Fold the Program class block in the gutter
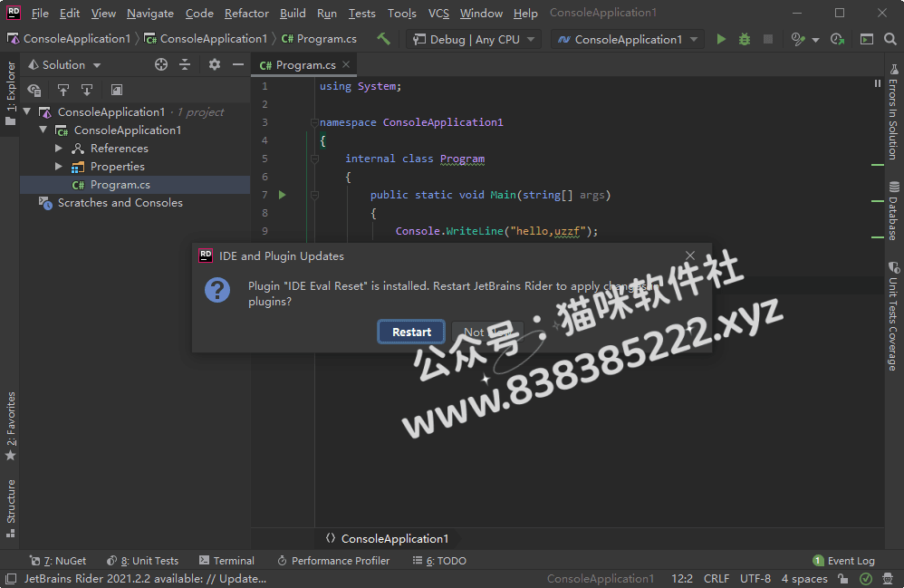Screen dimensions: 904x588 tap(314, 159)
